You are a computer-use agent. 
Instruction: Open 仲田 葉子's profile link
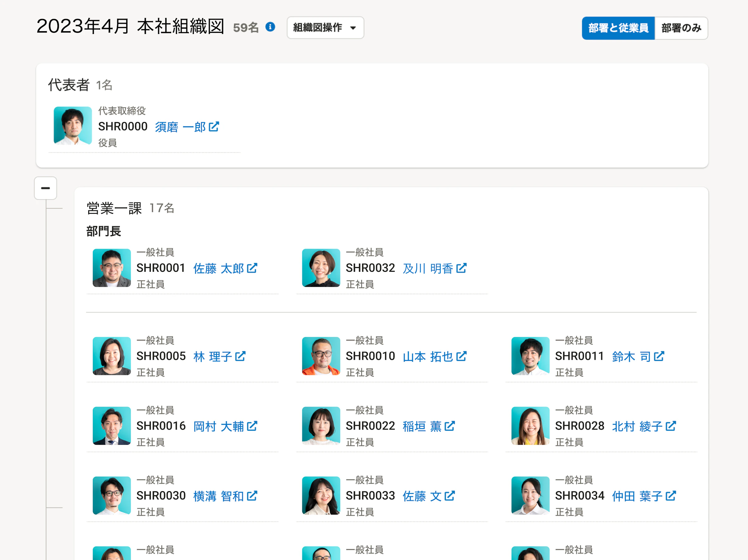637,496
